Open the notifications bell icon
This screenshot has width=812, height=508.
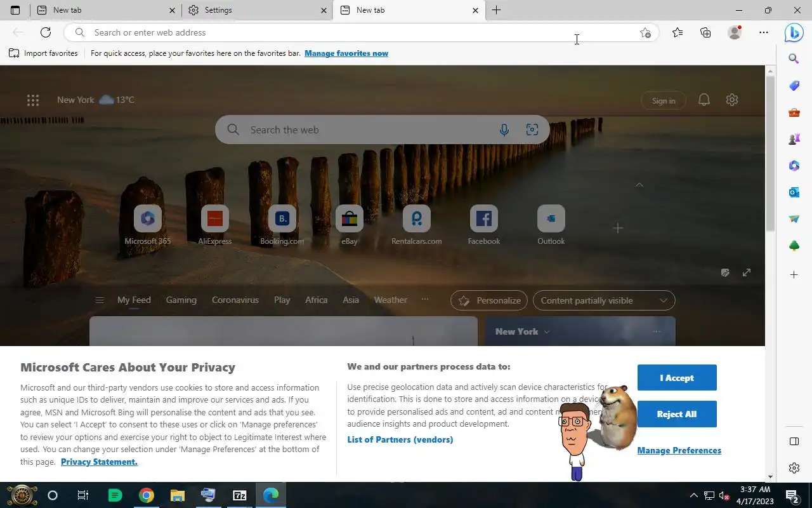tap(704, 100)
